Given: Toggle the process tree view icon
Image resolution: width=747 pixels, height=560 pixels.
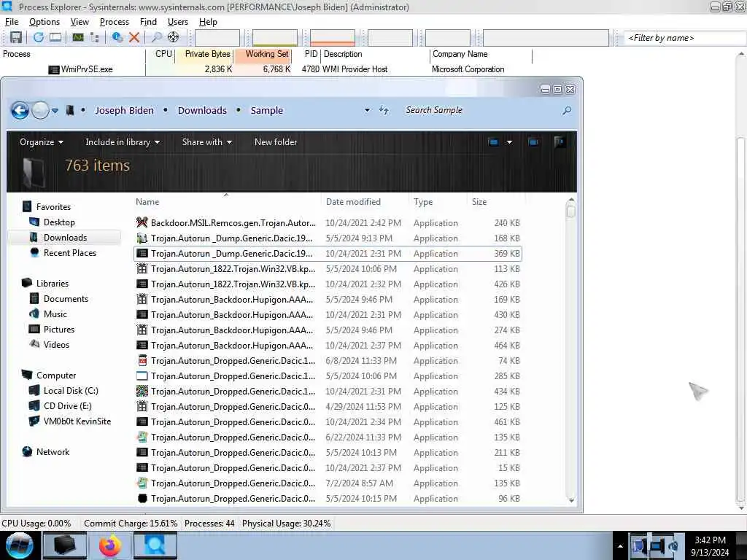Looking at the screenshot, I should [95, 37].
